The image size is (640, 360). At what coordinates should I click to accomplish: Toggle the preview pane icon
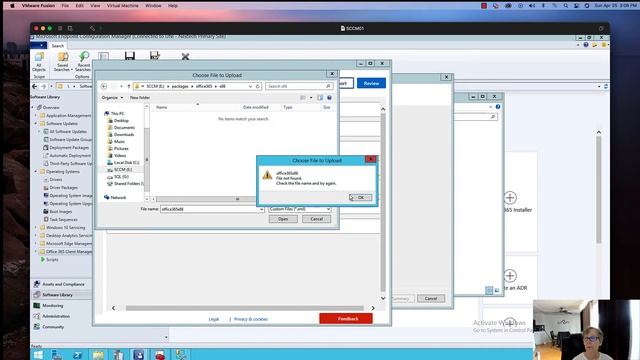(320, 98)
